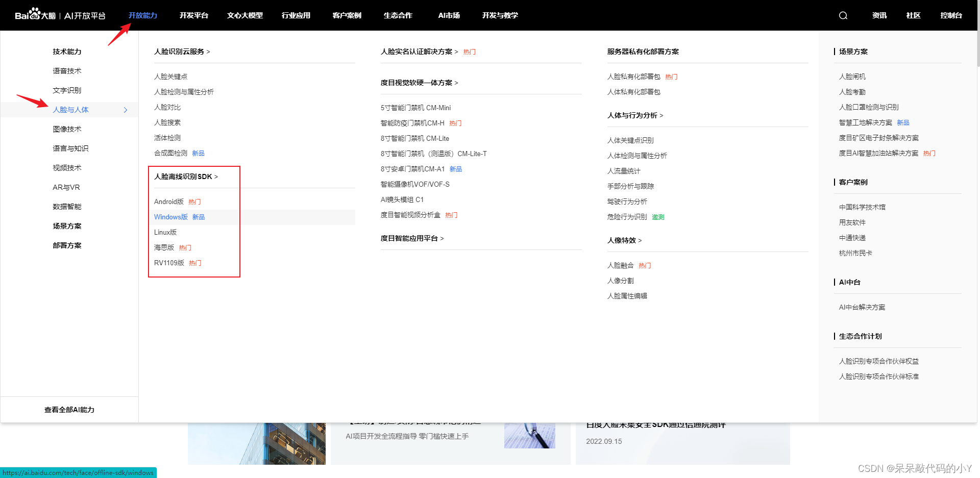Open 8寸智能门禁机 CM-Lite link
980x478 pixels.
[x=415, y=138]
